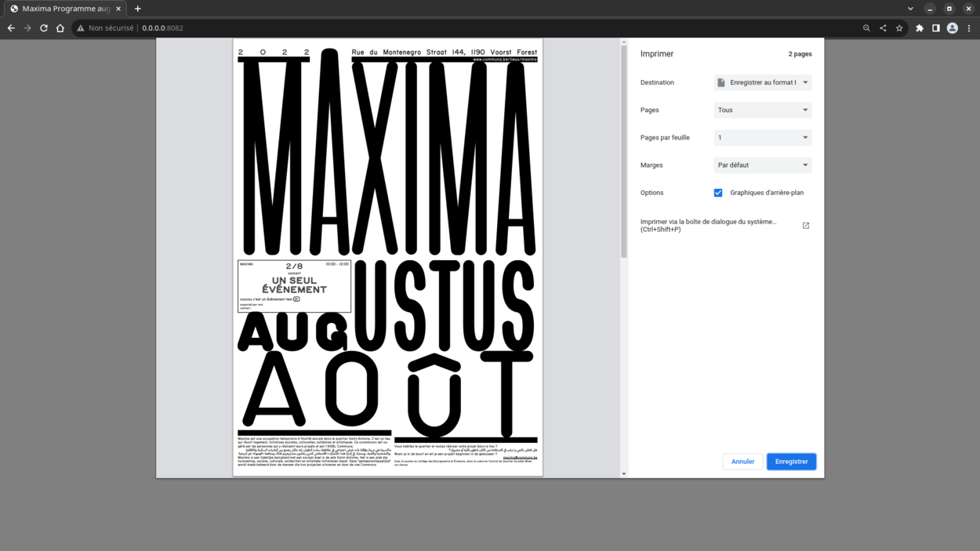The height and width of the screenshot is (551, 980).
Task: Toggle the browser side panel icon
Action: 936,28
